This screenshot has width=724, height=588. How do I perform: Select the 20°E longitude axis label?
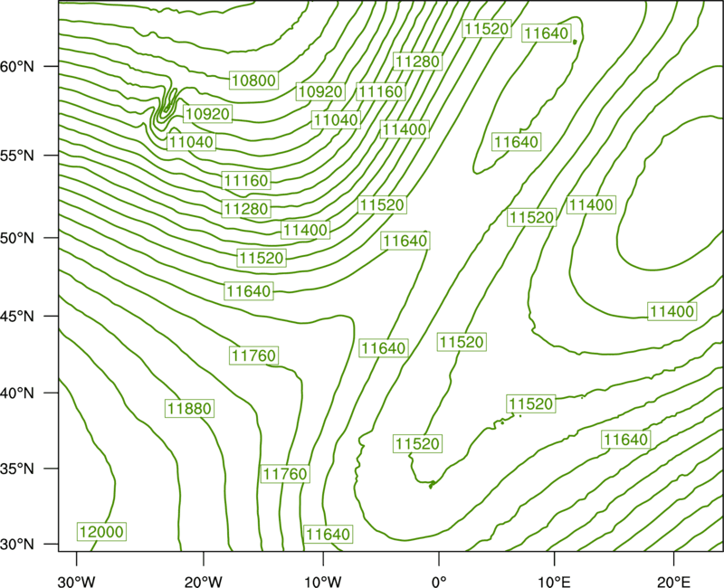[673, 582]
